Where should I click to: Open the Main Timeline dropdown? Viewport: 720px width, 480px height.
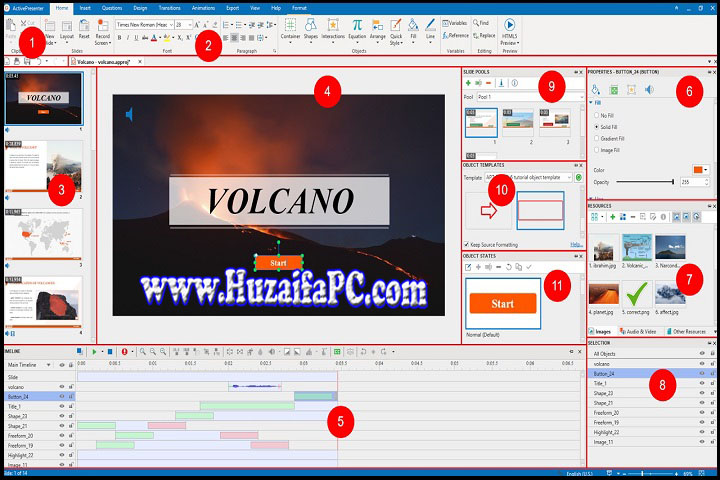[48, 365]
